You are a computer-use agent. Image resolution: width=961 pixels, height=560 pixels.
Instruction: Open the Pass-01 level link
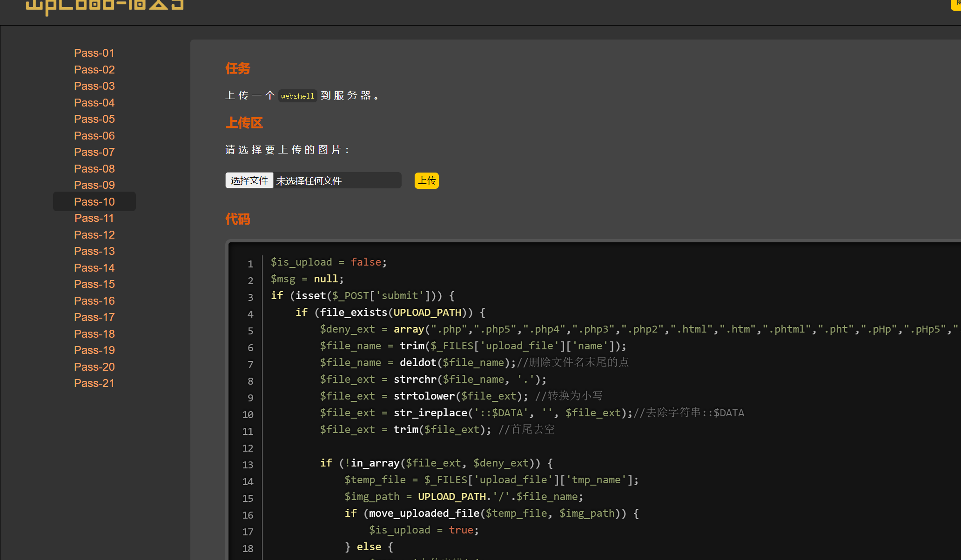94,53
